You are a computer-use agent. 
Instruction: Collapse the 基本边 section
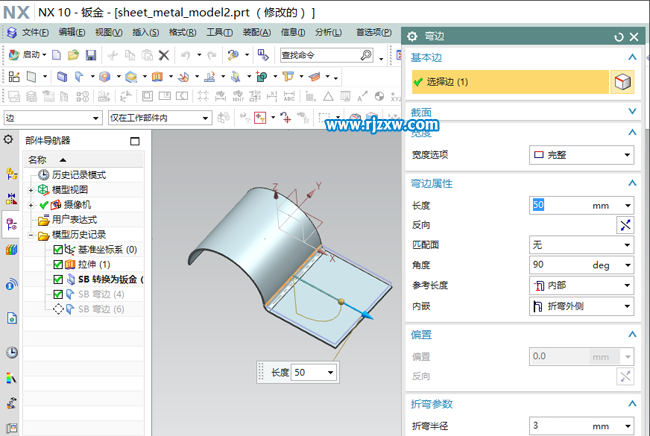(x=632, y=57)
